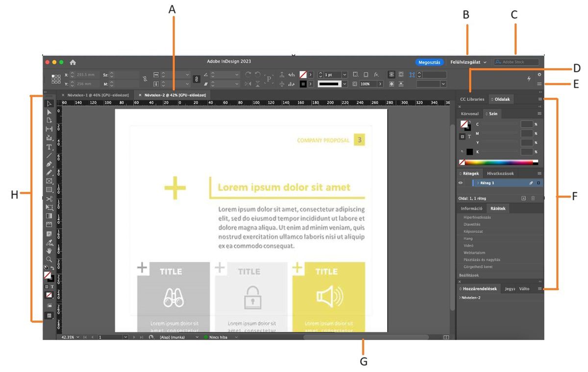
Task: Switch to Névtelen-2 @ 42% document tab
Action: pyautogui.click(x=175, y=94)
